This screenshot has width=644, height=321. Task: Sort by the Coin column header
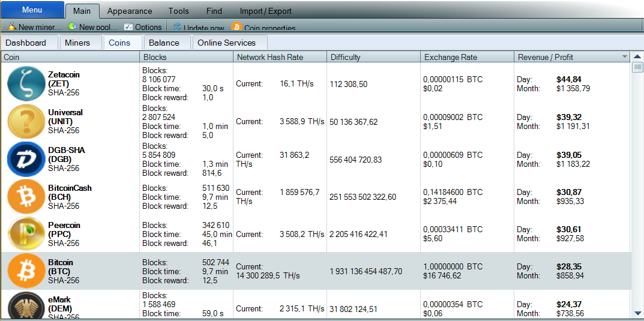point(70,57)
